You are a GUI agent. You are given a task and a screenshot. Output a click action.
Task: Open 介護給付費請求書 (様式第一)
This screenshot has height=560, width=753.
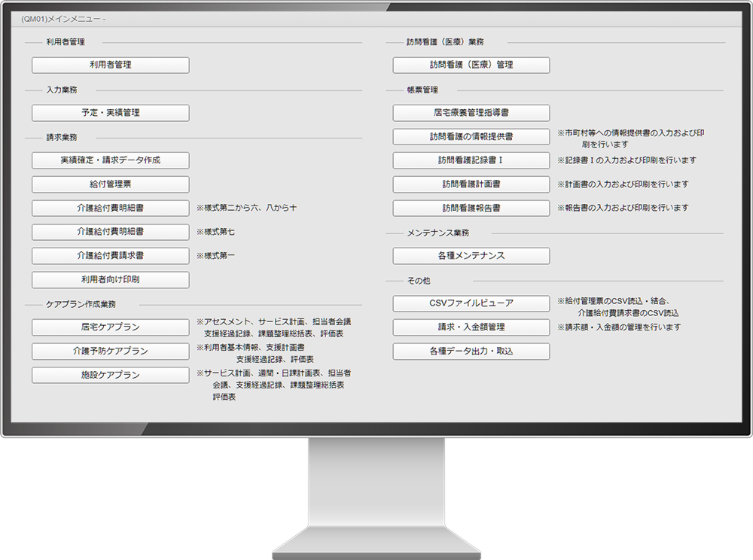click(109, 255)
